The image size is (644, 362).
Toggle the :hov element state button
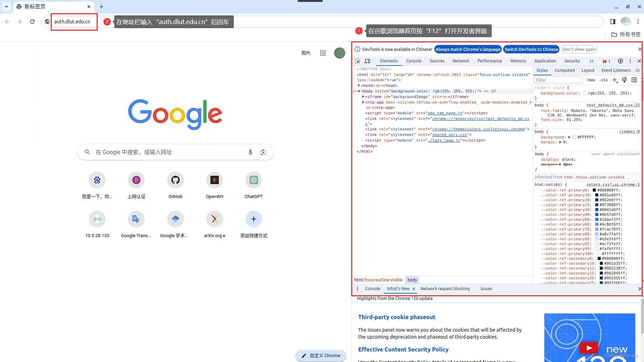591,80
